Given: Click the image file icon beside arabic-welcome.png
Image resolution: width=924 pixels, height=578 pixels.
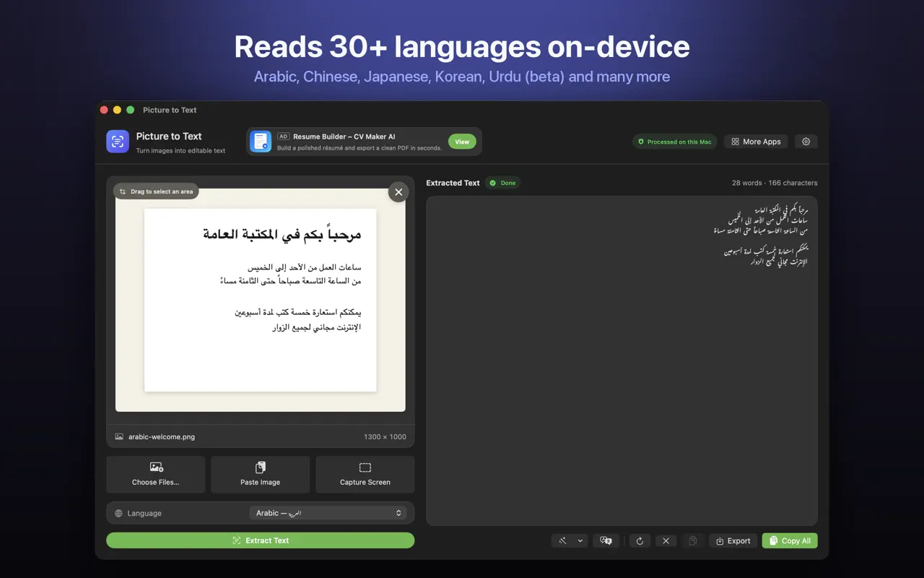Looking at the screenshot, I should coord(119,436).
